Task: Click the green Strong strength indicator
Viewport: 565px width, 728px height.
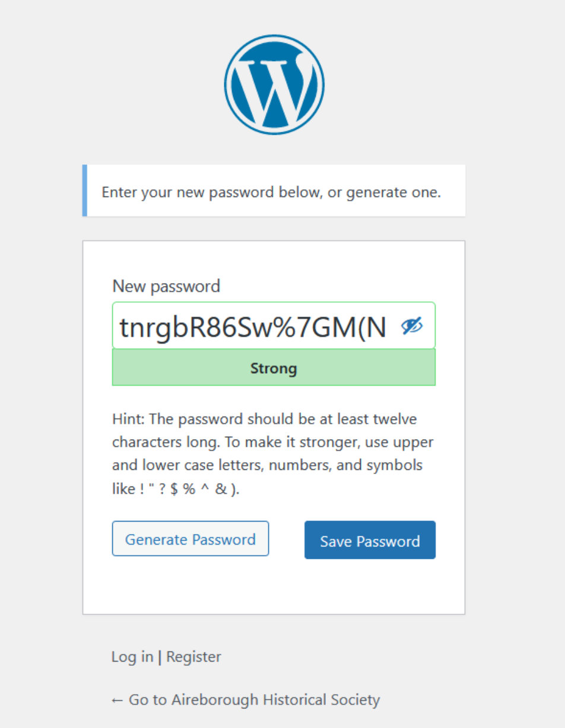Action: 178,368
